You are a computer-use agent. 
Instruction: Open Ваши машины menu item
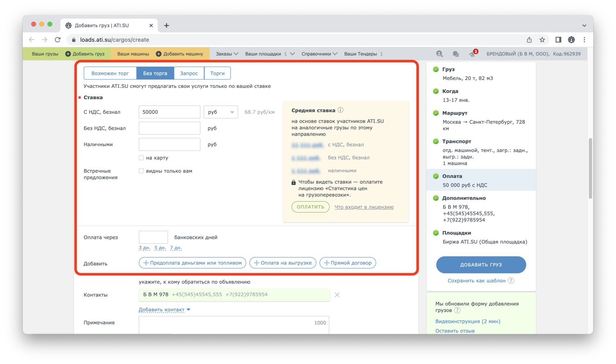133,54
